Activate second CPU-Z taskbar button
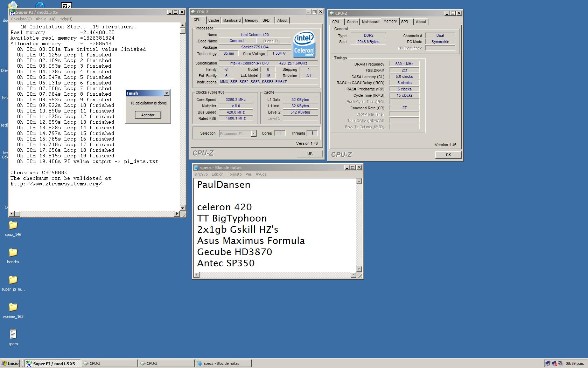 click(x=166, y=363)
